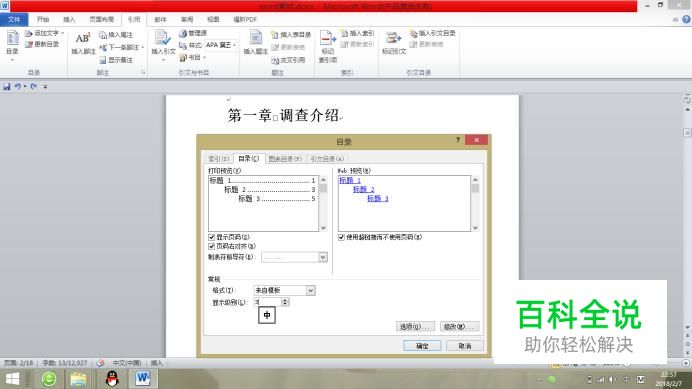Viewport: 692px width, 389px height.
Task: Select the 目录 tab in the dialog
Action: point(249,159)
